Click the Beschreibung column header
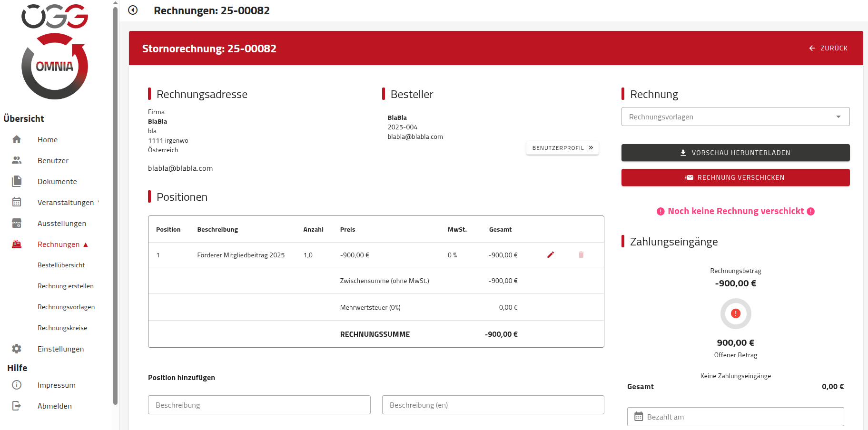This screenshot has height=430, width=868. coord(217,229)
